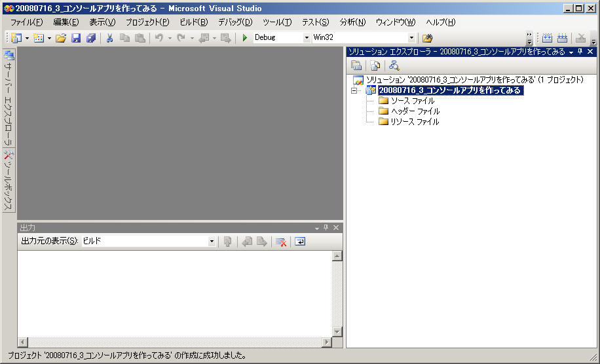Toggle word wrap in output panel
This screenshot has height=364, width=600.
pos(299,242)
